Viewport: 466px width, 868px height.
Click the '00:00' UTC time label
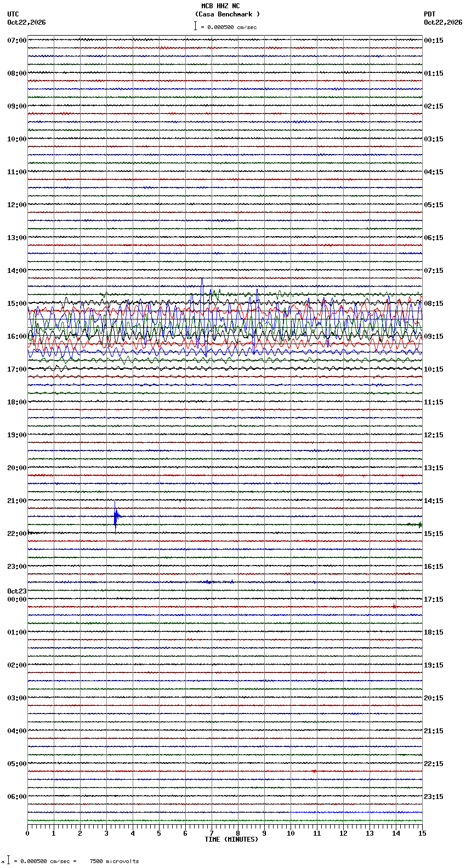click(x=17, y=599)
